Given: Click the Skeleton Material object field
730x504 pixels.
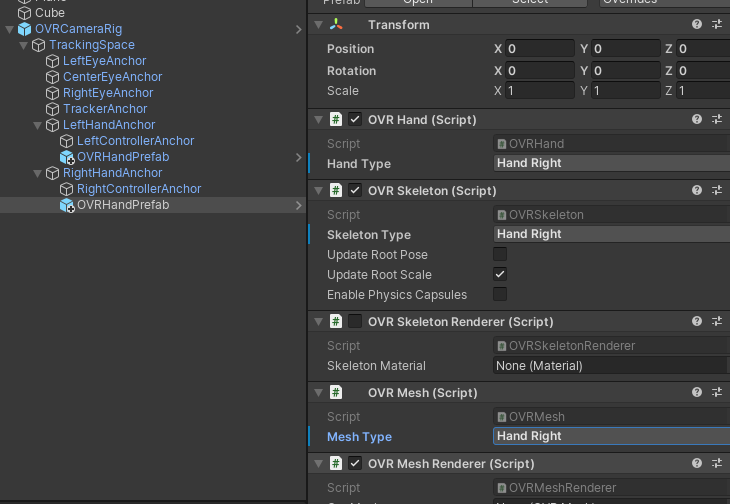Looking at the screenshot, I should point(611,366).
